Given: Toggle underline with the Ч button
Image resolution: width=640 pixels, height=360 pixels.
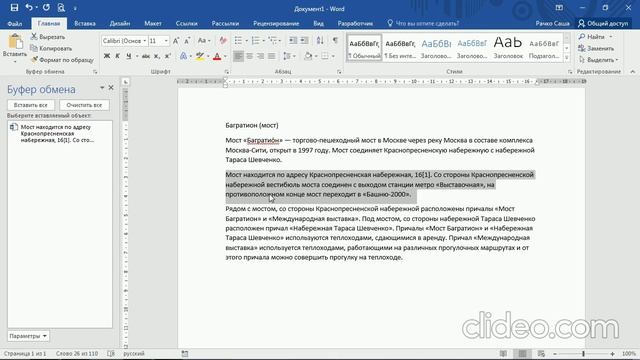Looking at the screenshot, I should click(129, 56).
